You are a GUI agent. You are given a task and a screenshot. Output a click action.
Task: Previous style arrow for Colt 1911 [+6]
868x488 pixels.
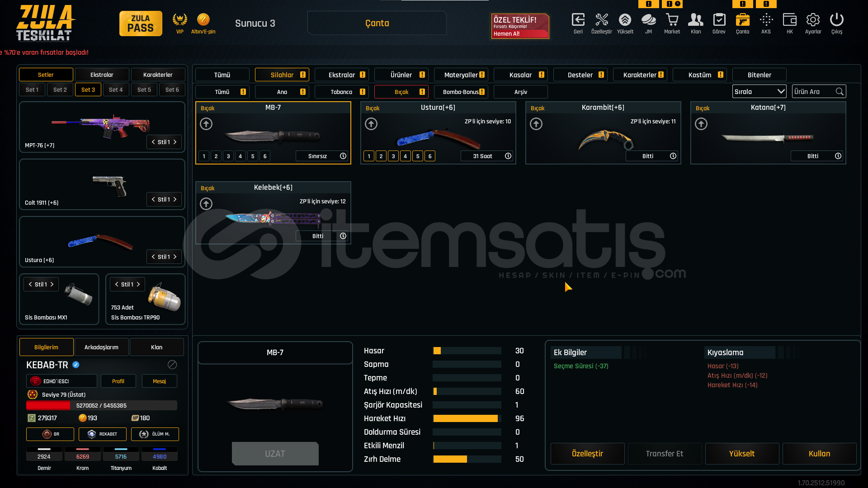point(153,199)
